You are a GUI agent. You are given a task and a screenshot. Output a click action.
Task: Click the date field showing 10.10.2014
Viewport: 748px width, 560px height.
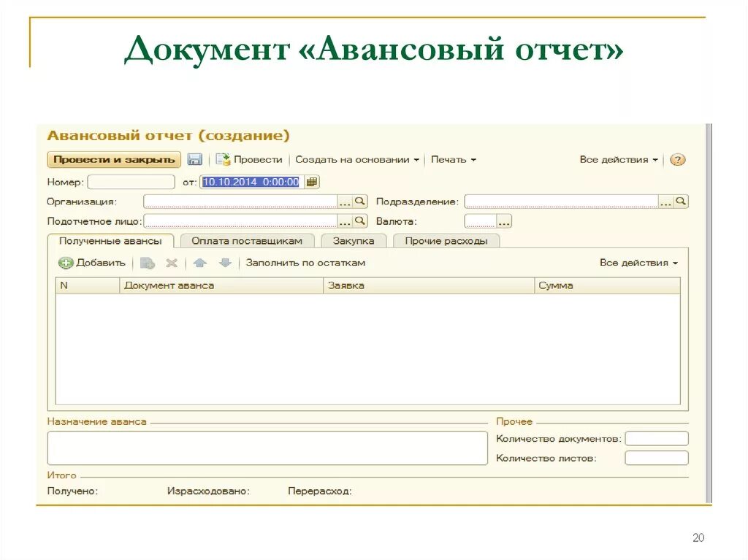(252, 182)
